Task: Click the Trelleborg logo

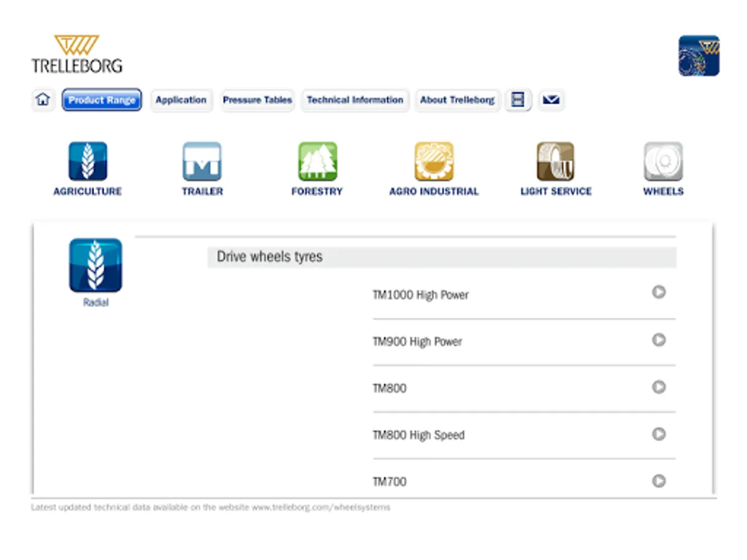Action: coord(77,54)
